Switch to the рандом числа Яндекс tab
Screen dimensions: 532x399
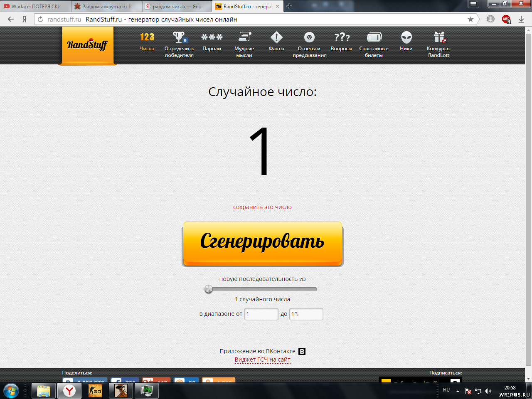point(177,6)
